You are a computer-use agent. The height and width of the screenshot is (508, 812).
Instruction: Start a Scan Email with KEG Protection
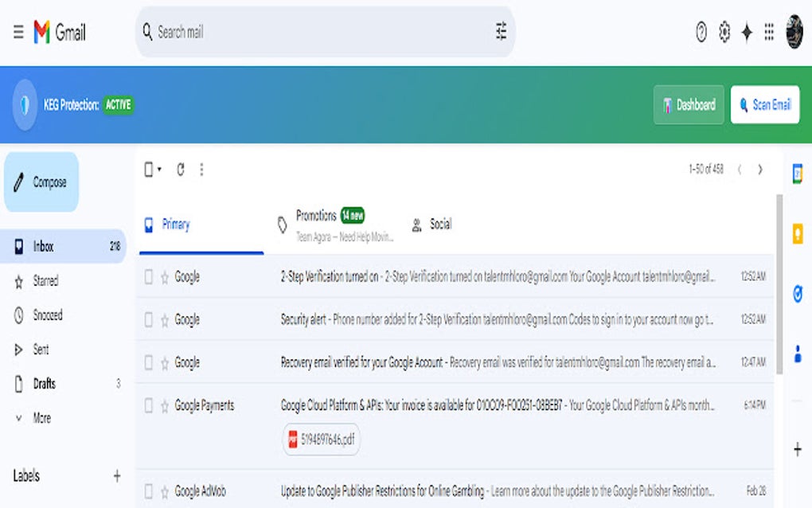[x=765, y=105]
